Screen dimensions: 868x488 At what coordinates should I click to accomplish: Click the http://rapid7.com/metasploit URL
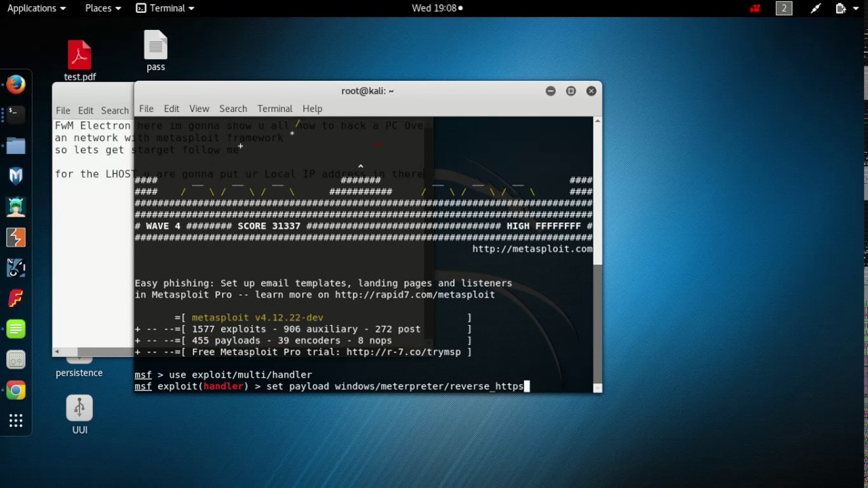414,295
